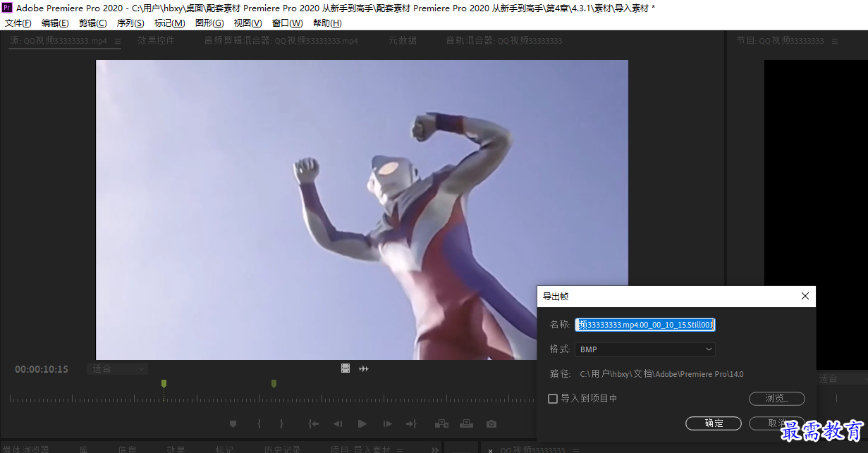
Task: Click the source monitor video preview
Action: [362, 210]
